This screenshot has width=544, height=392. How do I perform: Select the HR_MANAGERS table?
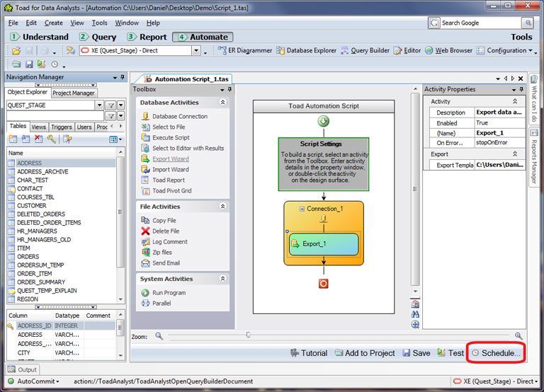[37, 231]
